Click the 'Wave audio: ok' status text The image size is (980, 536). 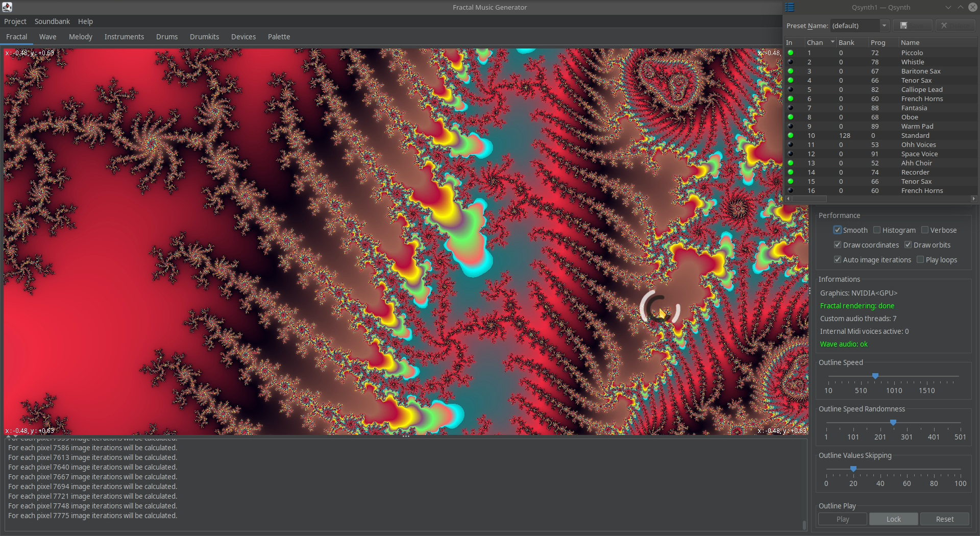(844, 344)
